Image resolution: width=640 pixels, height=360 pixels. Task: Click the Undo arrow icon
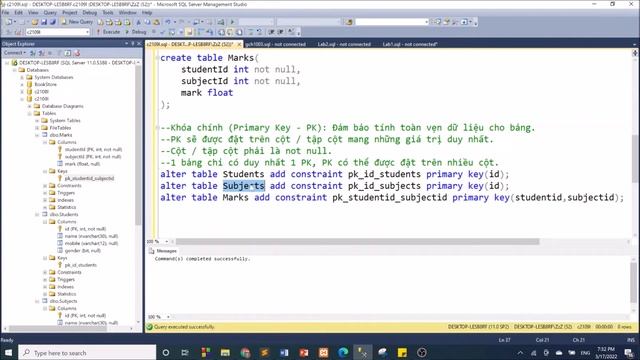click(x=168, y=22)
